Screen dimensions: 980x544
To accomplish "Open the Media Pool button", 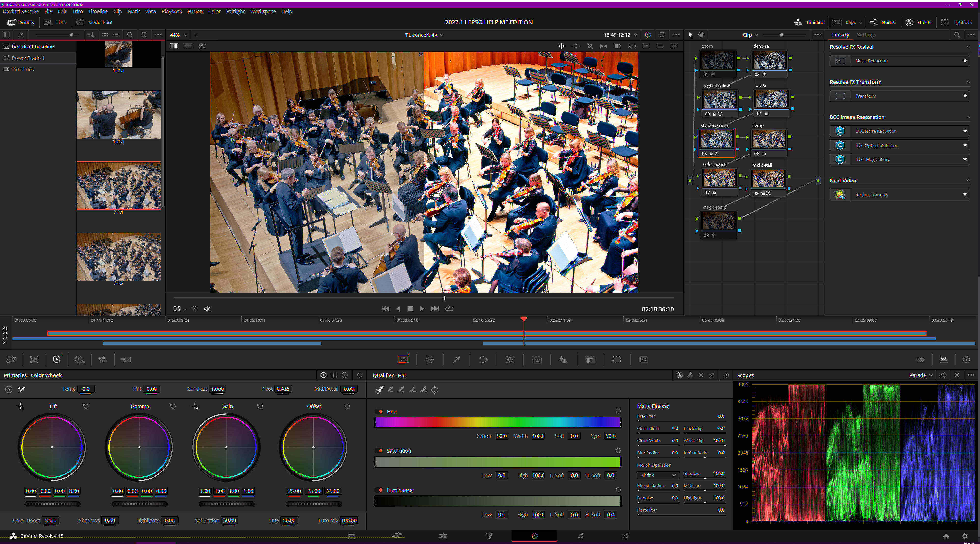I will (x=94, y=22).
